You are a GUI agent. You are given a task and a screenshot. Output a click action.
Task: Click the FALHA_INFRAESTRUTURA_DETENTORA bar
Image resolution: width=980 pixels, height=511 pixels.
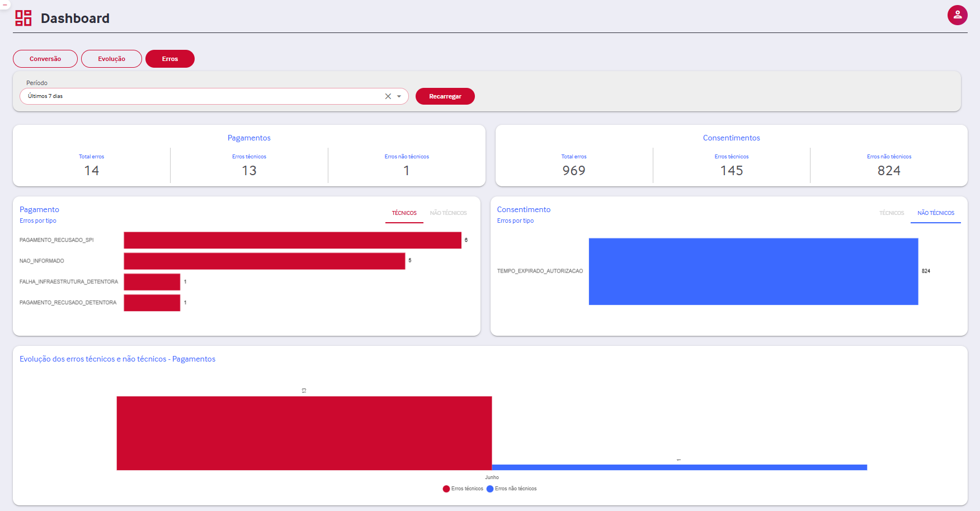152,282
